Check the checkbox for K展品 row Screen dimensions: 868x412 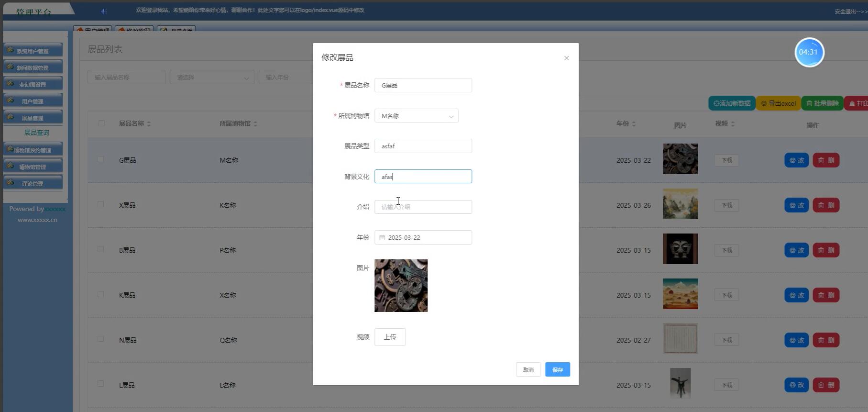tap(101, 294)
